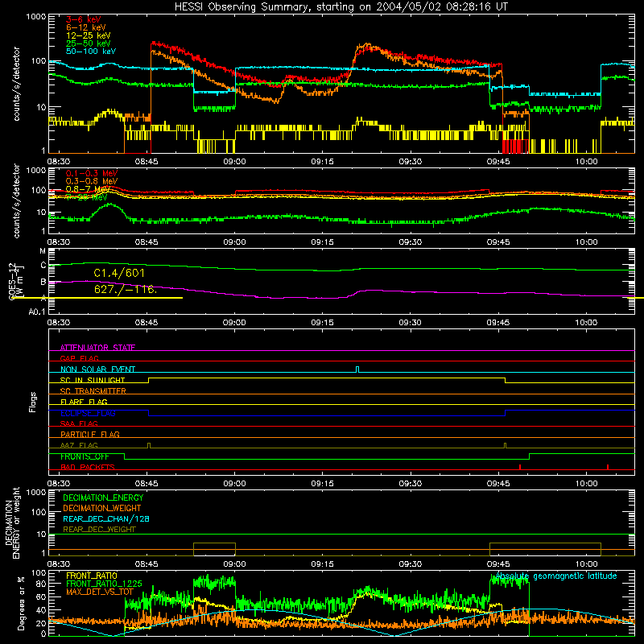Select the cyan 50-100 keV legend label
Viewport: 644px width, 644px height.
click(x=91, y=52)
